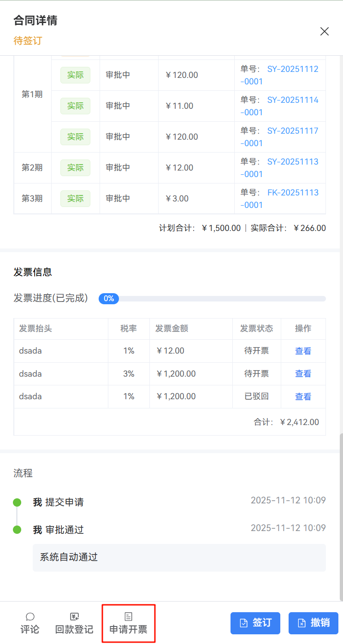View the ¥12.00 invoice with 1% tax

click(x=303, y=351)
